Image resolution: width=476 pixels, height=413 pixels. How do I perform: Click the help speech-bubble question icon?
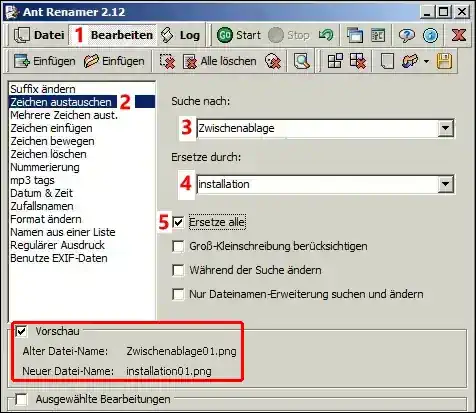coord(407,35)
